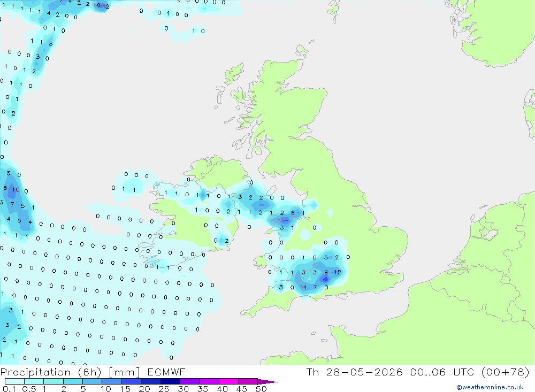
Task: Pick the 2–5 mm legend color swatch
Action: coord(73,381)
